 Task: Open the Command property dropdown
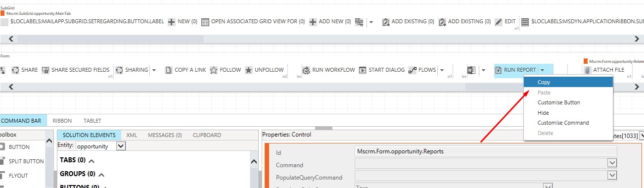click(x=612, y=163)
